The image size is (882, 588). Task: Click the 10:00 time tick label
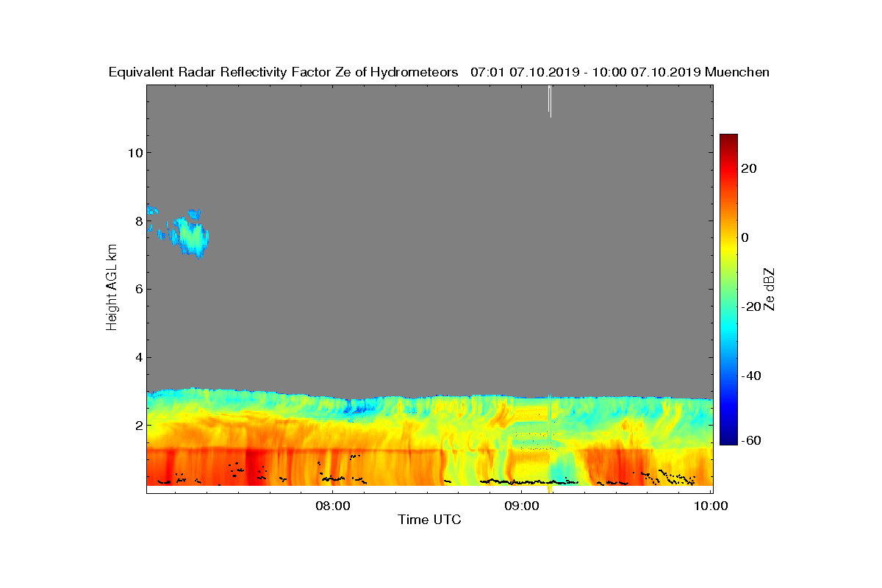click(711, 505)
